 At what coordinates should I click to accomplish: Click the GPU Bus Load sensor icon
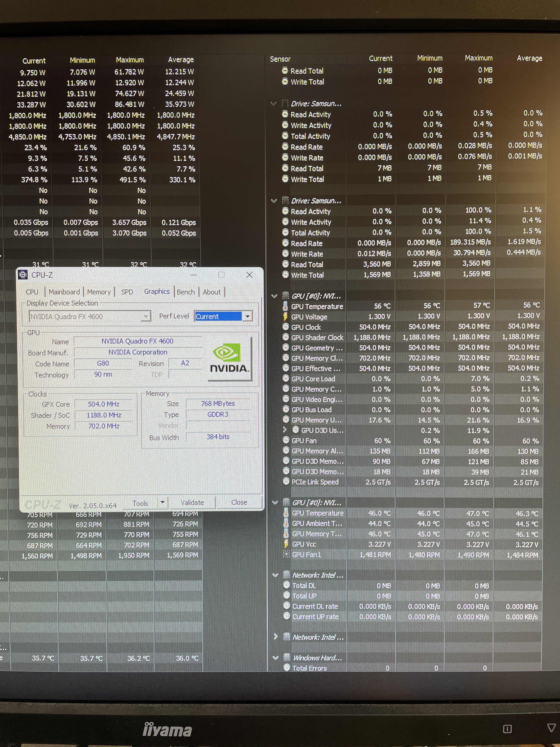tap(286, 409)
